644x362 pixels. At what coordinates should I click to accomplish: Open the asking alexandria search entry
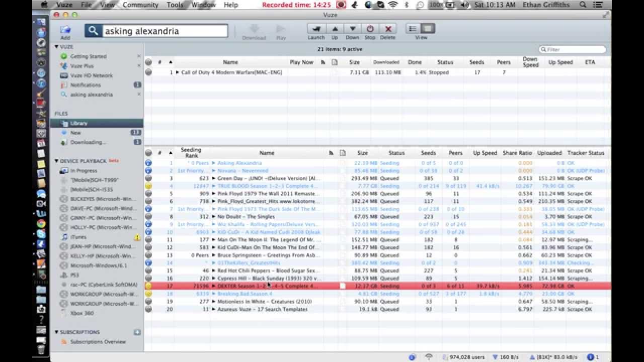(x=92, y=95)
